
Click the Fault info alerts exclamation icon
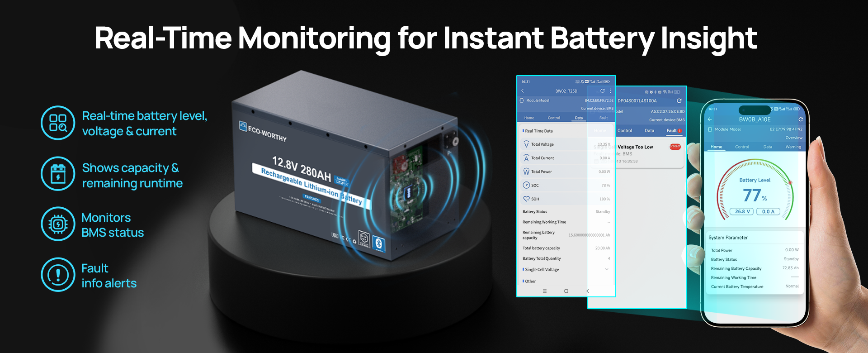pyautogui.click(x=58, y=275)
